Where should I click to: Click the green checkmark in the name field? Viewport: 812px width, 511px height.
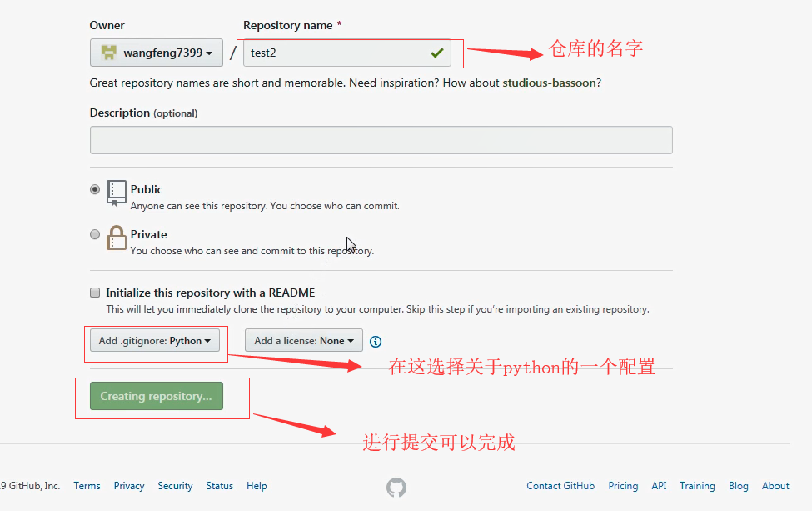437,53
